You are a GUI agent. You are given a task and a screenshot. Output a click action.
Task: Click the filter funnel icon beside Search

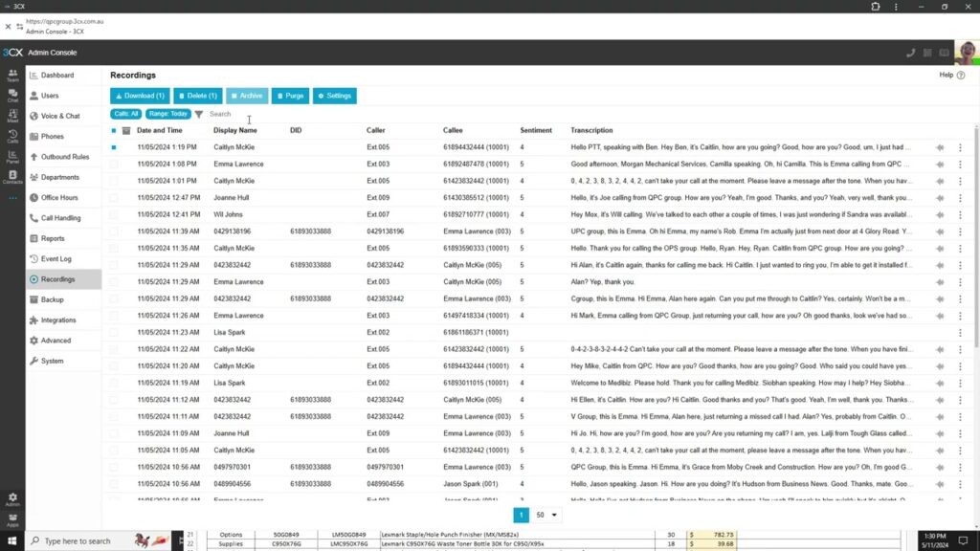coord(199,114)
